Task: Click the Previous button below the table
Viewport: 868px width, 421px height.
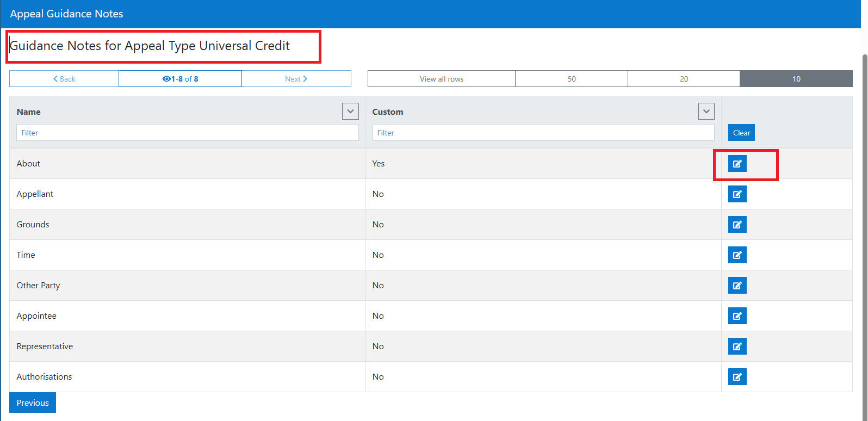Action: tap(33, 403)
